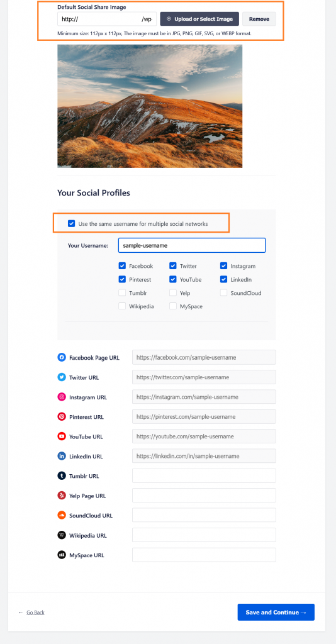Follow the Go Back link
The image size is (336, 644).
tap(35, 613)
